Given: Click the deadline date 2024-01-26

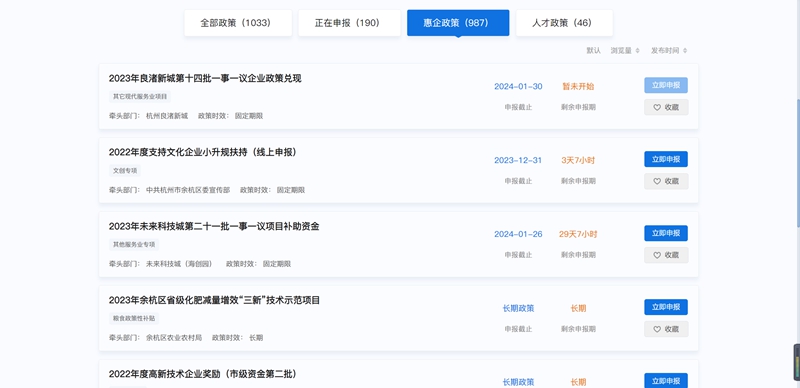Looking at the screenshot, I should click(518, 234).
